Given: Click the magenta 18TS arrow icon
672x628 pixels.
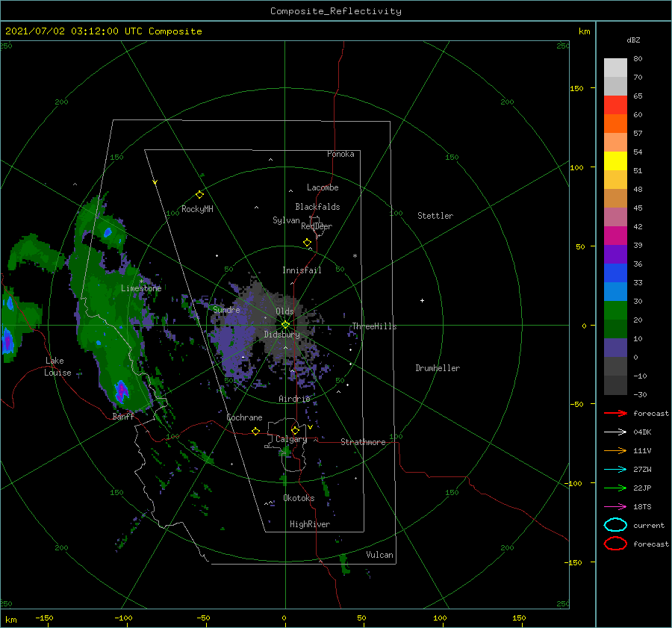Looking at the screenshot, I should coord(615,507).
